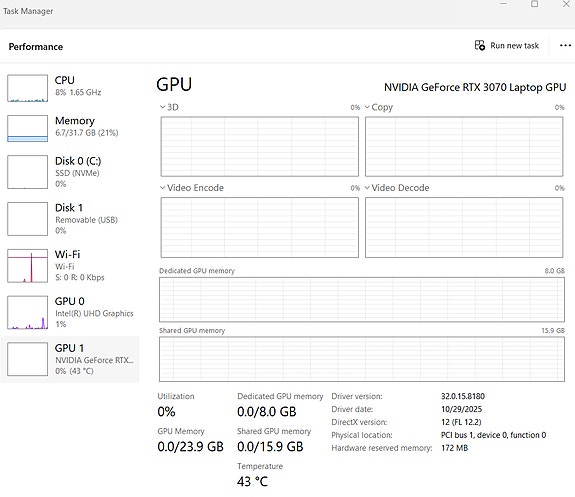Select GPU 0 Intel UHD Graphics
This screenshot has width=575, height=497.
(x=70, y=313)
